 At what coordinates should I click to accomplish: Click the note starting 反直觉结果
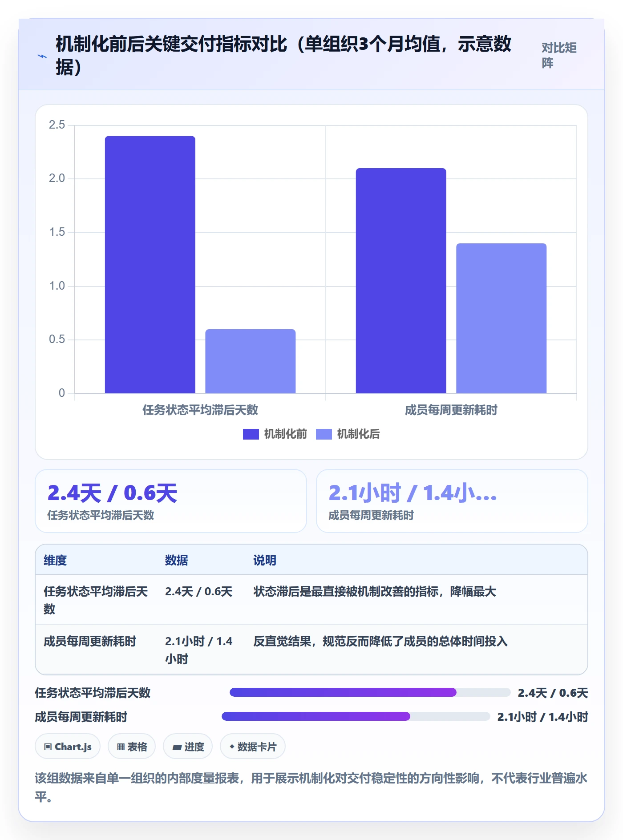pos(380,641)
